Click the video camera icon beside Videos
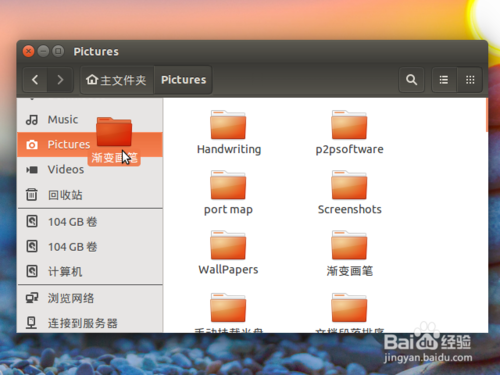The width and height of the screenshot is (500, 375). tap(32, 170)
